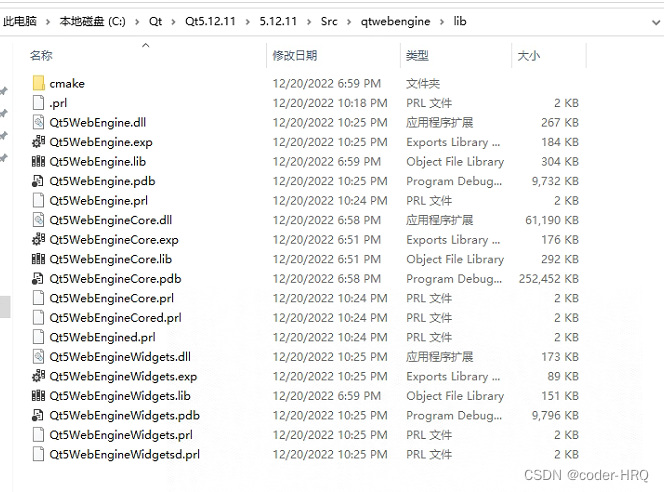Select the .prl file icon
This screenshot has width=664, height=492.
pos(39,103)
